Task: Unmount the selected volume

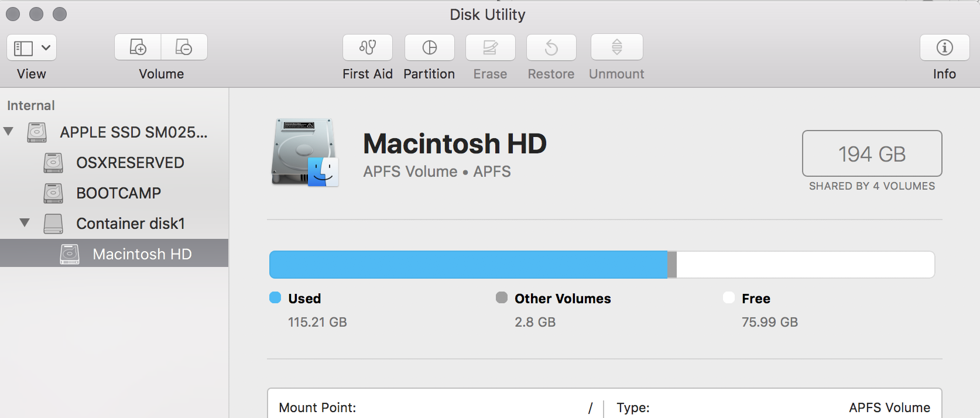Action: tap(616, 47)
